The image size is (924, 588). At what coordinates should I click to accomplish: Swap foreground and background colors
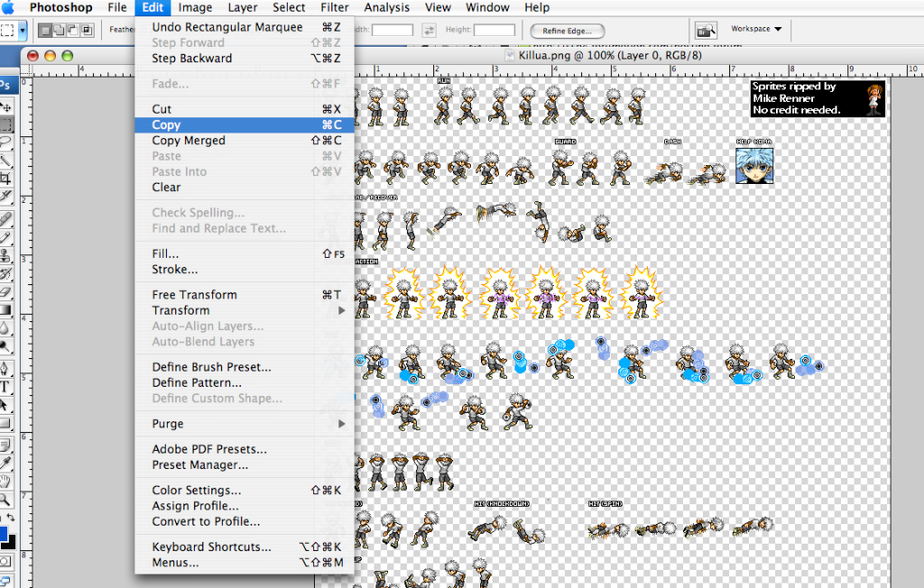pos(11,518)
